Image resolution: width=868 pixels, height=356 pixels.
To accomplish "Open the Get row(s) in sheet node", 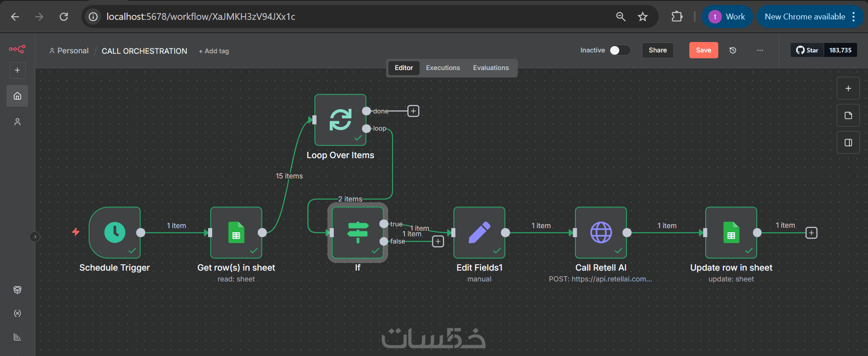I will 236,233.
